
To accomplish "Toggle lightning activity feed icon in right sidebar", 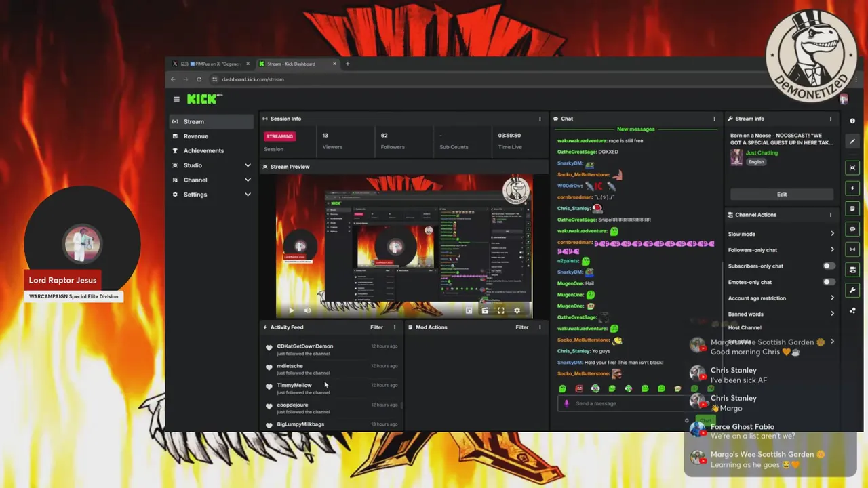I will tap(852, 188).
